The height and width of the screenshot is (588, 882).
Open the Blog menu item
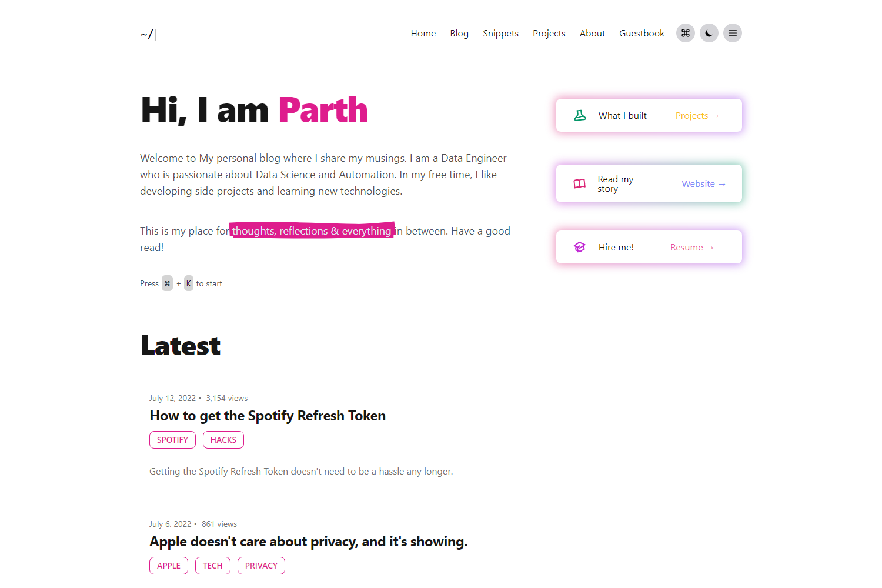[459, 33]
